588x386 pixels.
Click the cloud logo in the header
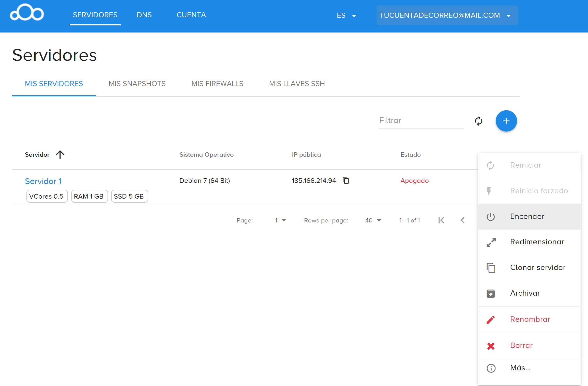27,13
